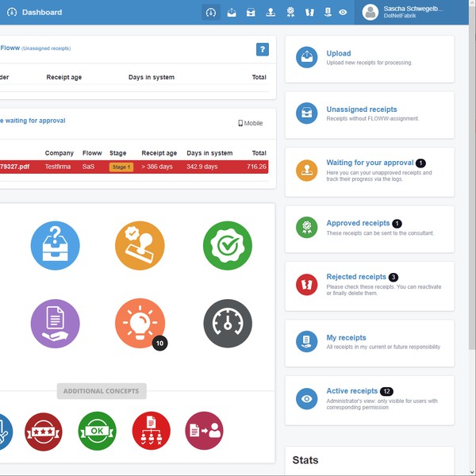Open the Approved receipts link
476x476 pixels.
tap(358, 223)
